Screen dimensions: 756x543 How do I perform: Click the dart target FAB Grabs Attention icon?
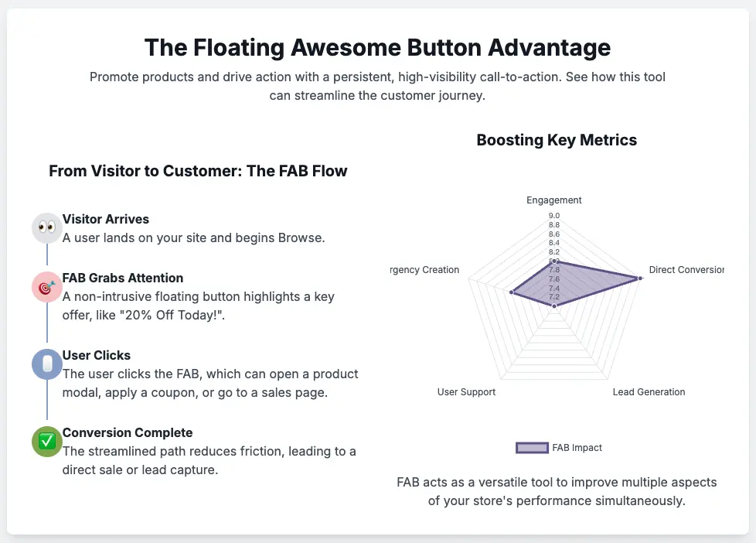coord(47,287)
